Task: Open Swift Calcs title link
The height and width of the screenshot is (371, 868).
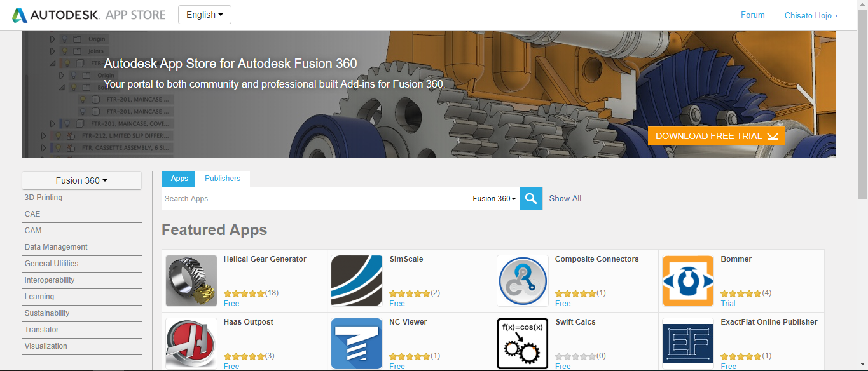Action: [575, 322]
